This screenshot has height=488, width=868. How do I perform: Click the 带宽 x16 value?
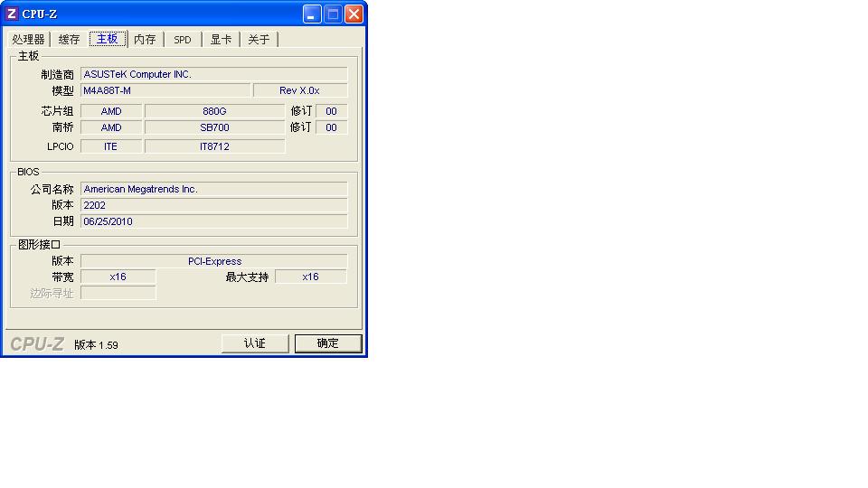(118, 277)
